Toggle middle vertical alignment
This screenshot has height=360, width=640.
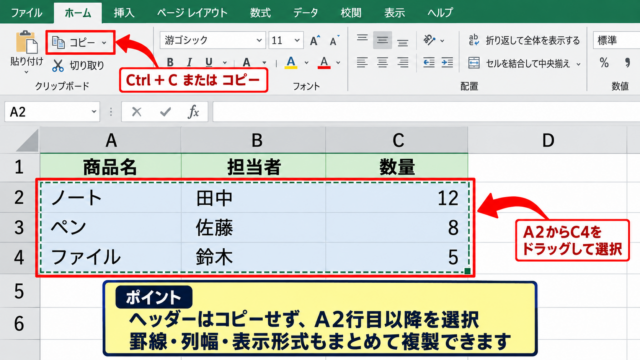point(382,40)
